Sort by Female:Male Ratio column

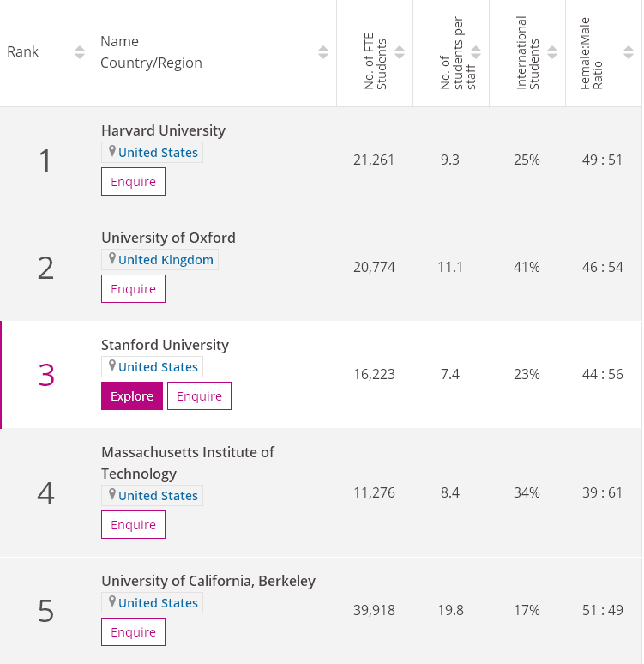point(629,52)
